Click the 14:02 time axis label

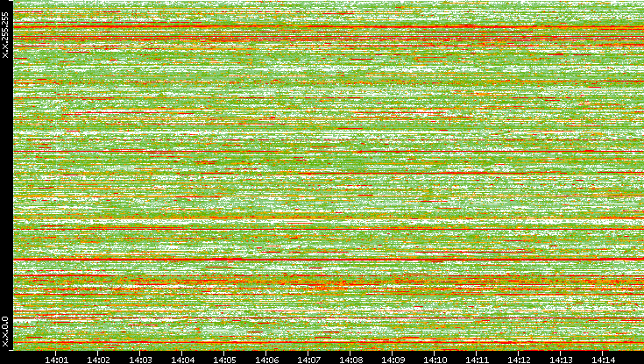click(x=98, y=360)
